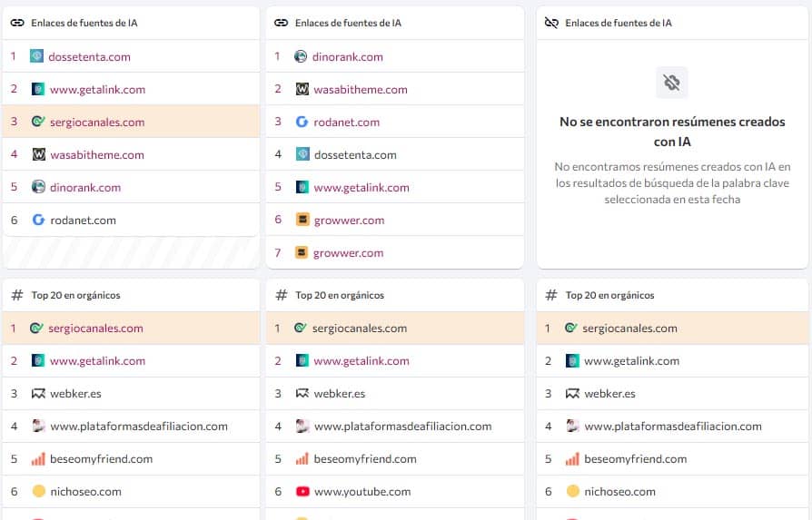Image resolution: width=812 pixels, height=520 pixels.
Task: Click sergiocanales favicon in first AI sources list
Action: click(x=38, y=122)
